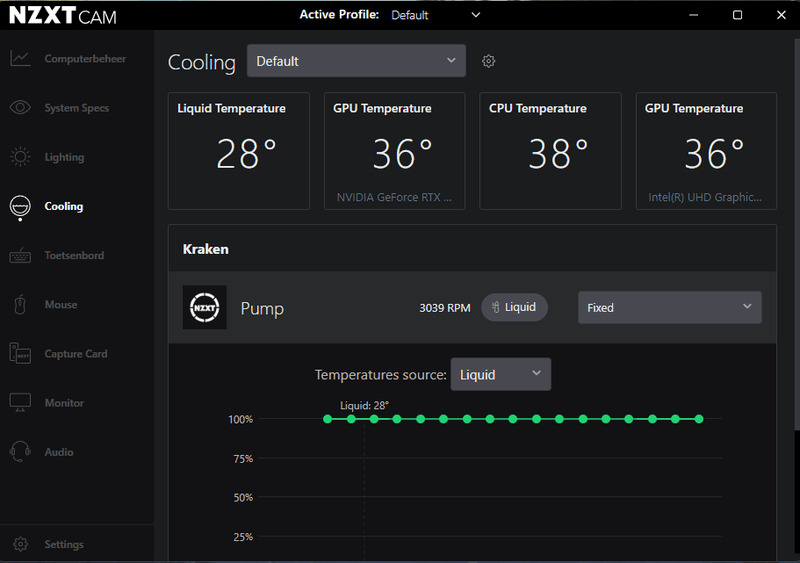Switch to the Lighting page
800x563 pixels.
[x=64, y=157]
